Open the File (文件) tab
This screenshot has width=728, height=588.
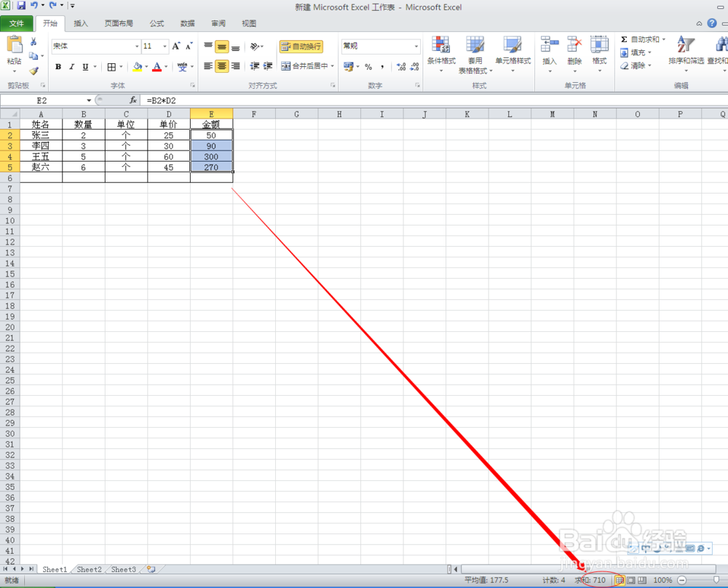[16, 23]
